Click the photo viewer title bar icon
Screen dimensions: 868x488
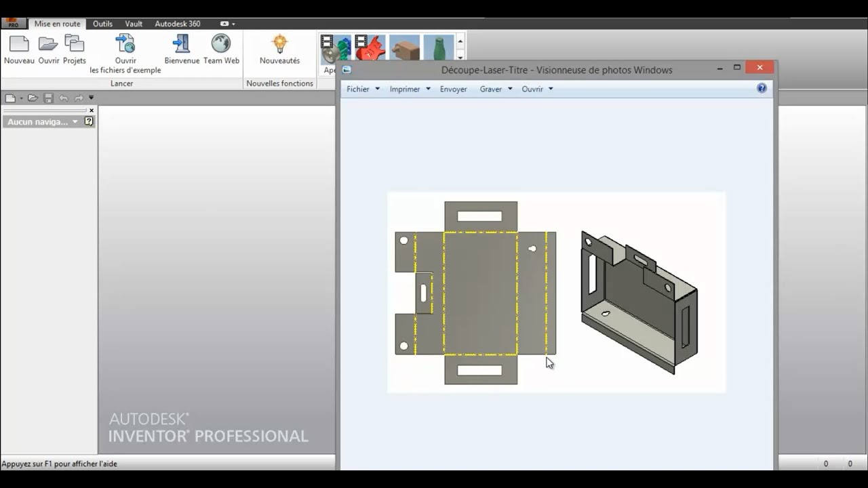pyautogui.click(x=347, y=69)
